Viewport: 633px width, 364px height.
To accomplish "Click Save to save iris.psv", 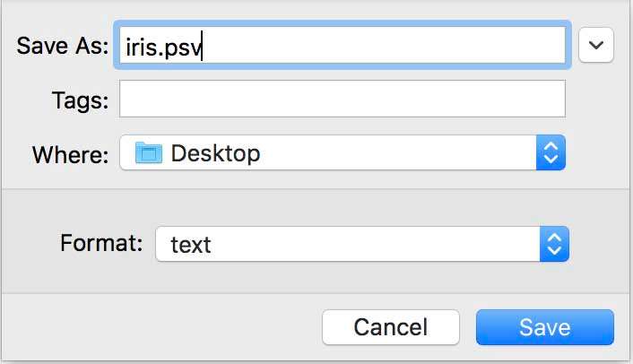I will (545, 327).
